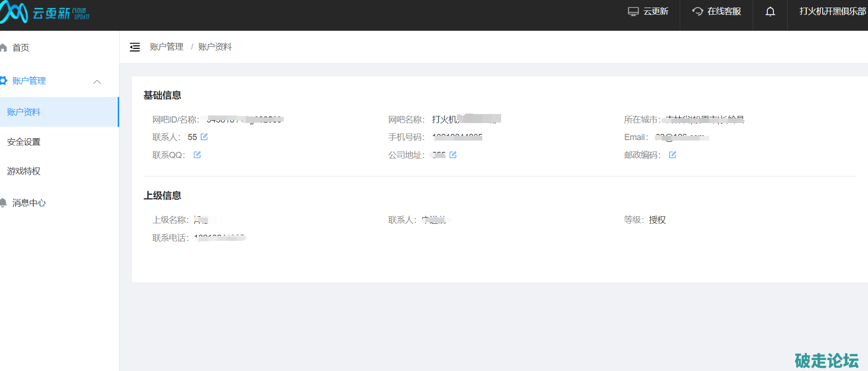Edit the 公司地址 field via pencil icon
Screen dimensions: 868x371
(453, 155)
